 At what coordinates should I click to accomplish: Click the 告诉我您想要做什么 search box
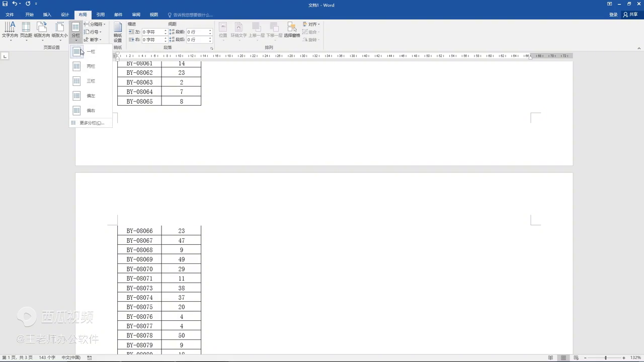click(x=190, y=15)
